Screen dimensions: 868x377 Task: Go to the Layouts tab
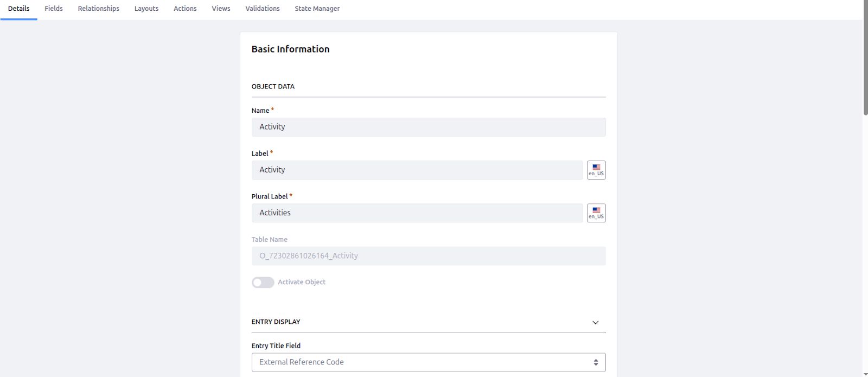point(146,9)
